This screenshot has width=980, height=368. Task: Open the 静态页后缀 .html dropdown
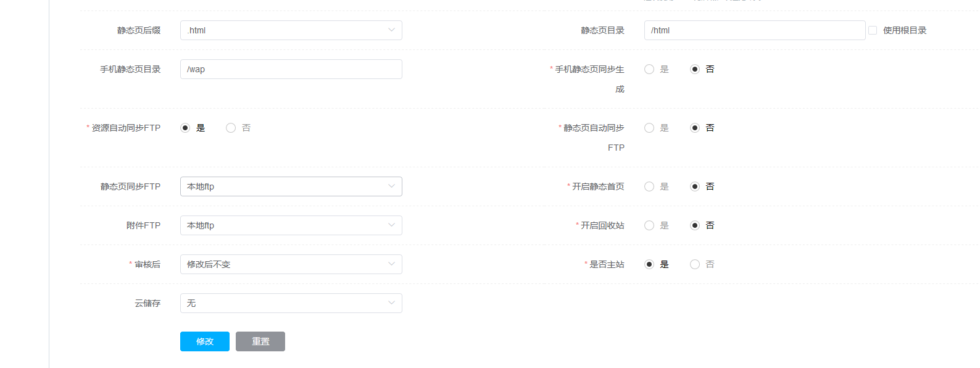pyautogui.click(x=291, y=30)
